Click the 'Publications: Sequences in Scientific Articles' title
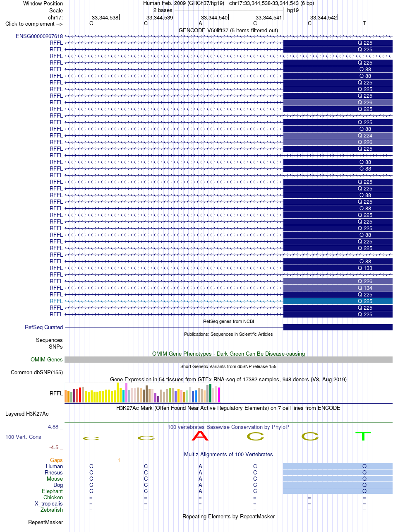The height and width of the screenshot is (532, 393). point(228,334)
